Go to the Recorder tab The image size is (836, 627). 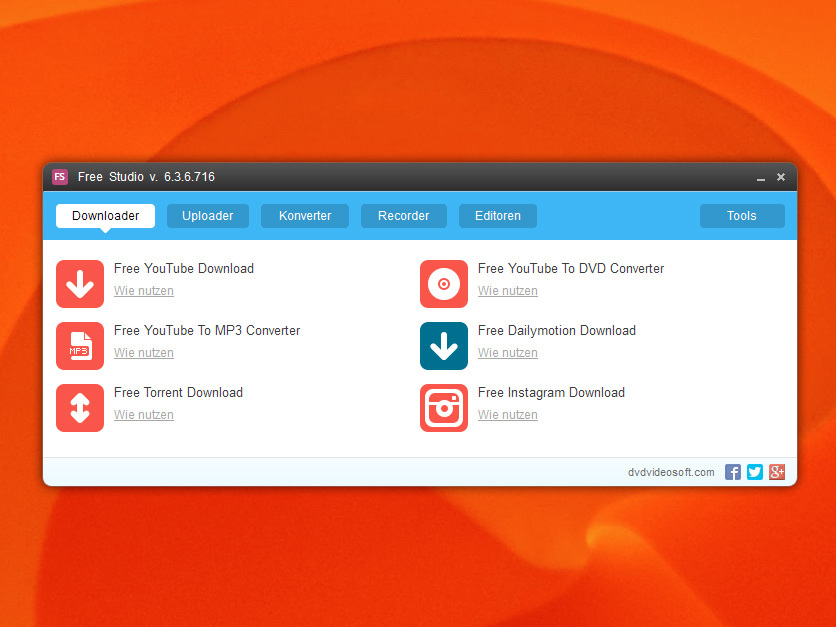pyautogui.click(x=404, y=216)
